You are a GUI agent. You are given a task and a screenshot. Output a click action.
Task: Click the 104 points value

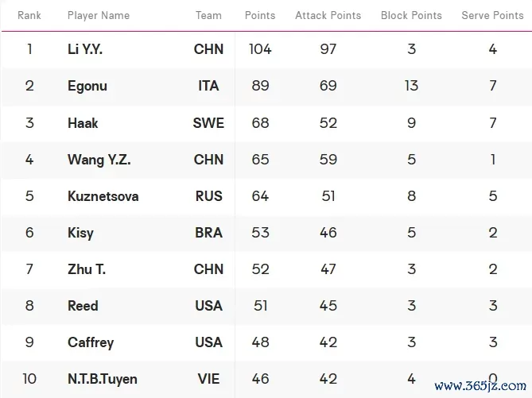tap(260, 49)
